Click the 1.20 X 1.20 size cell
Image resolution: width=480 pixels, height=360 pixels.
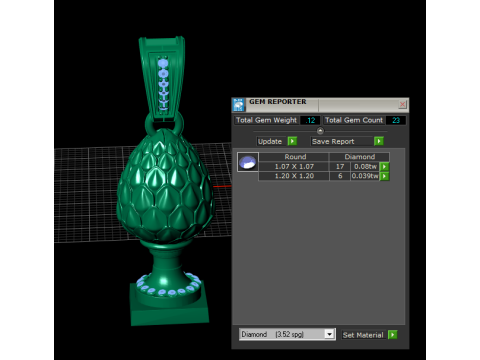tap(294, 176)
